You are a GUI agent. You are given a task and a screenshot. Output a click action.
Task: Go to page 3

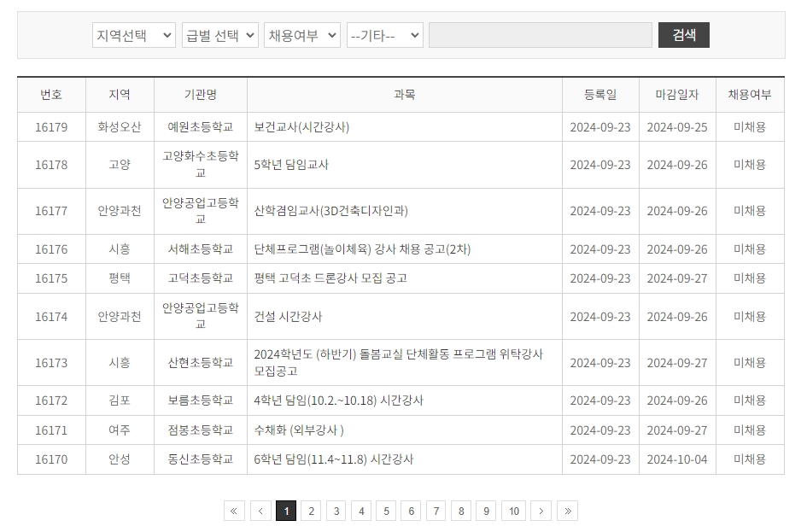click(x=336, y=511)
